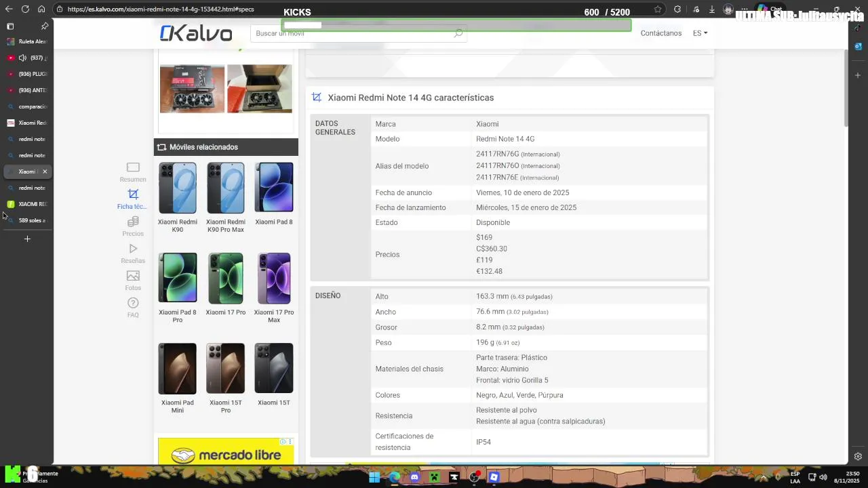Open the browser extensions puzzle icon

tap(677, 9)
